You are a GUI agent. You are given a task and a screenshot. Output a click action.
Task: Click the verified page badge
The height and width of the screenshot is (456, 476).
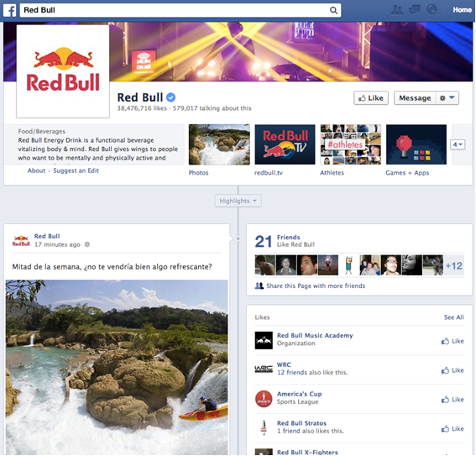click(x=171, y=97)
